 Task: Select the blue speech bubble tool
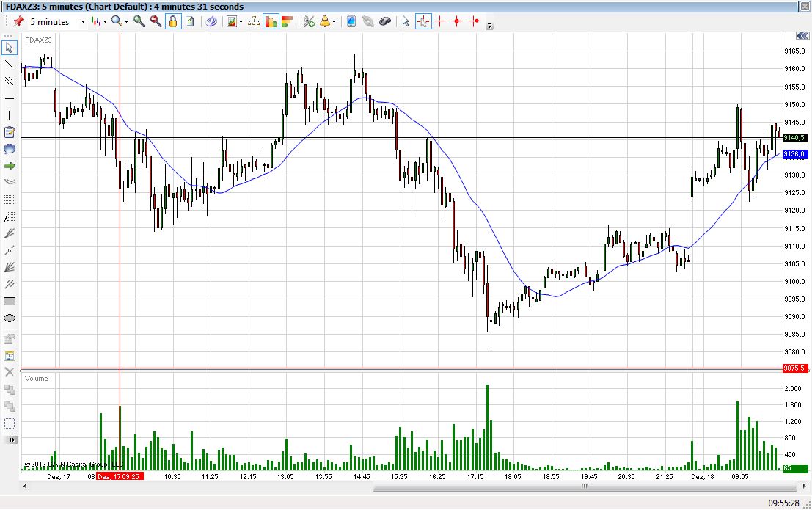[10, 149]
